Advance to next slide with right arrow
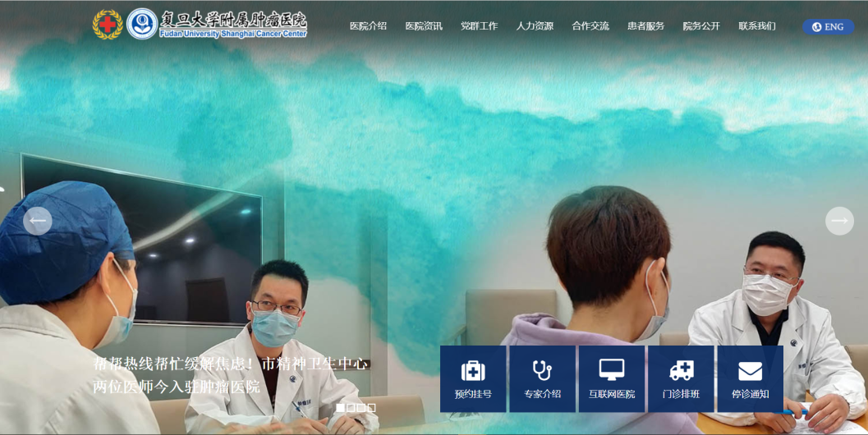The height and width of the screenshot is (435, 868). [839, 221]
